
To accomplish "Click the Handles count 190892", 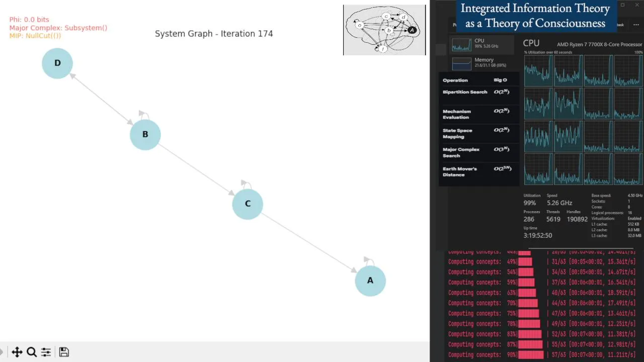I will (x=577, y=219).
